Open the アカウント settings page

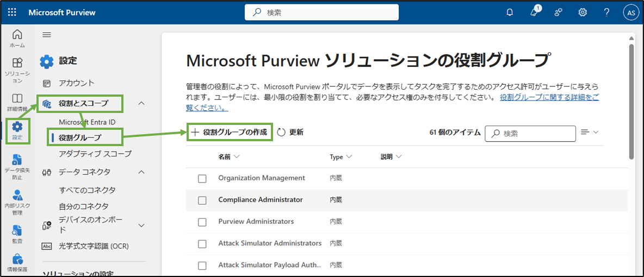pyautogui.click(x=76, y=83)
